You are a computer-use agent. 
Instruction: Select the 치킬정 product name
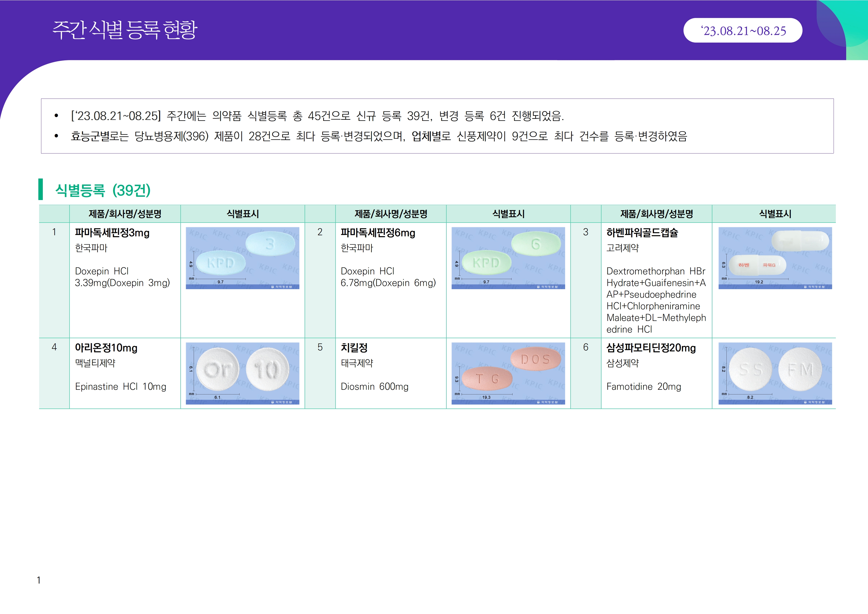[354, 348]
